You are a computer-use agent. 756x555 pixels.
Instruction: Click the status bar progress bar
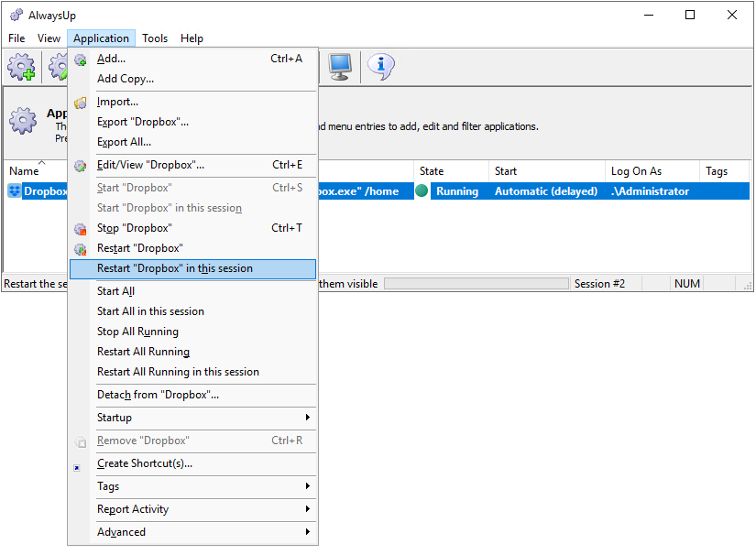click(477, 284)
